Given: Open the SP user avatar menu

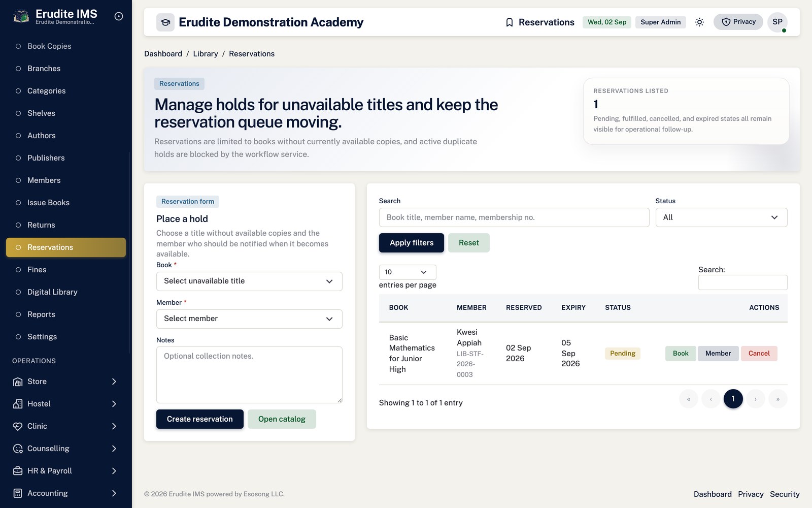Looking at the screenshot, I should 777,22.
